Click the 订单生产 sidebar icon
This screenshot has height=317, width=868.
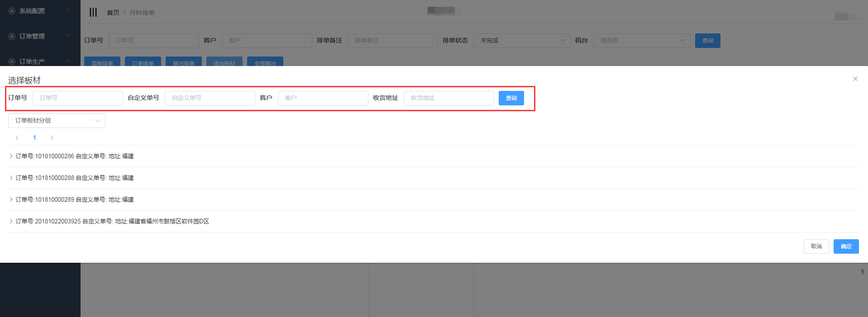(12, 62)
